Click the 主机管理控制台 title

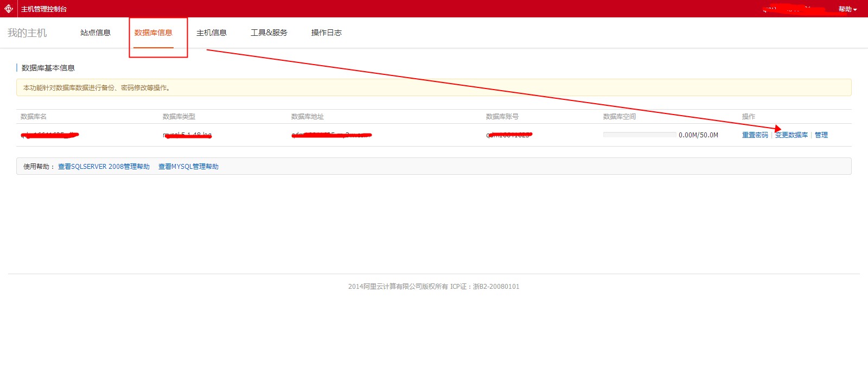click(44, 9)
